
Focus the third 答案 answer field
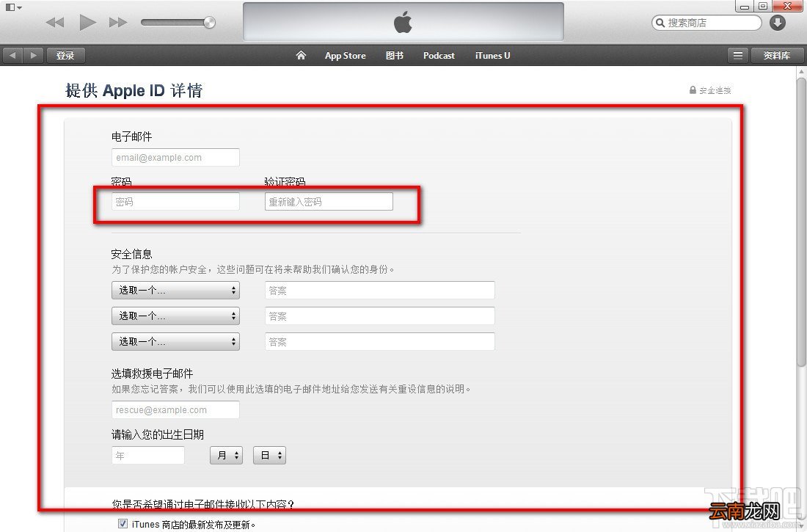380,341
